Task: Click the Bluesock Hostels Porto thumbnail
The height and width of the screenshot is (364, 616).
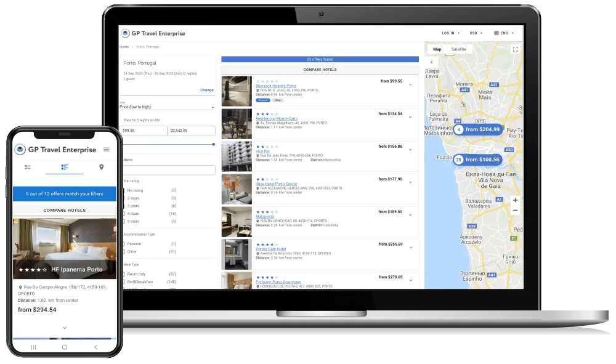Action: (x=237, y=91)
